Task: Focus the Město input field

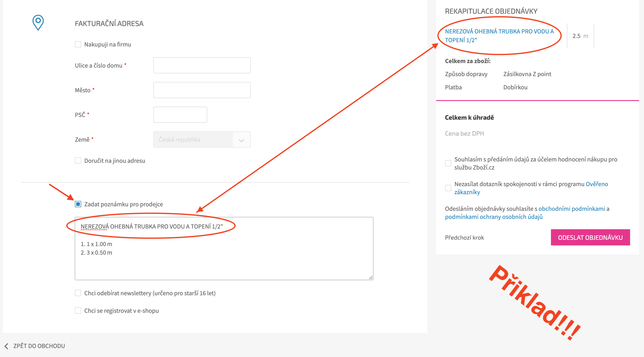Action: click(x=202, y=90)
